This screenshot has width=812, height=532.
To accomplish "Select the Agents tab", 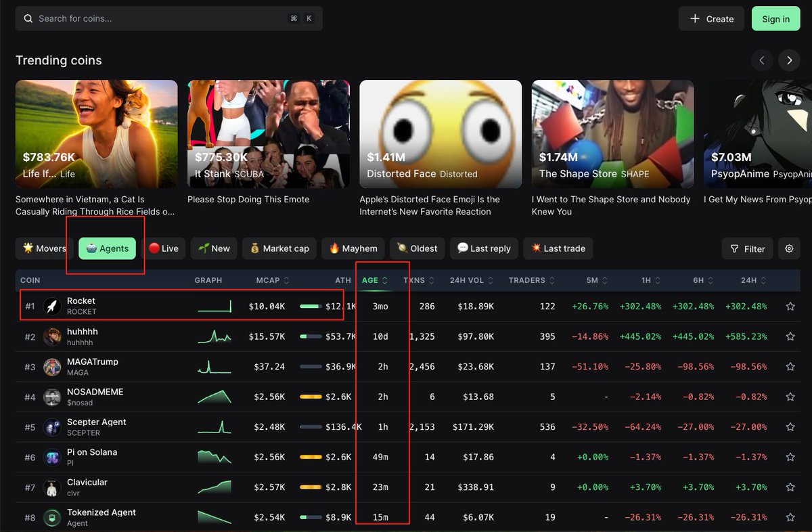I will [107, 248].
